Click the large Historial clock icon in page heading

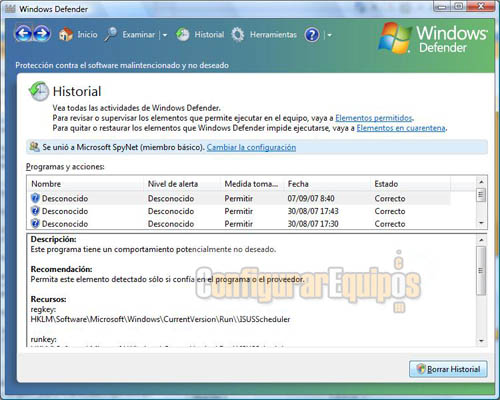click(x=39, y=91)
